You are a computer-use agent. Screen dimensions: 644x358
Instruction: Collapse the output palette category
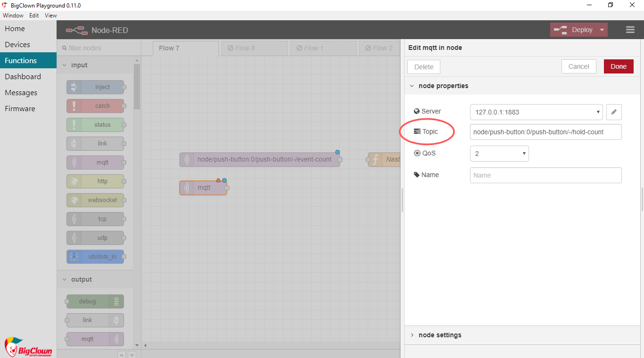[x=65, y=280]
